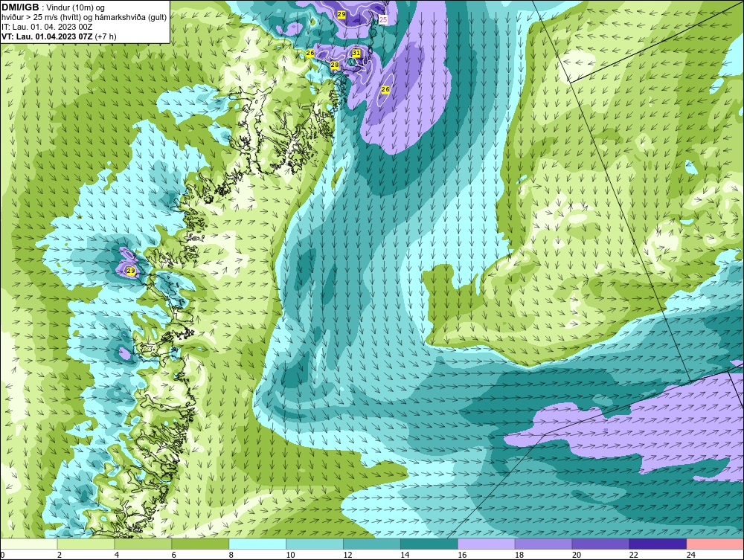Click the legend tick label 16
This screenshot has width=744, height=560.
click(x=462, y=555)
